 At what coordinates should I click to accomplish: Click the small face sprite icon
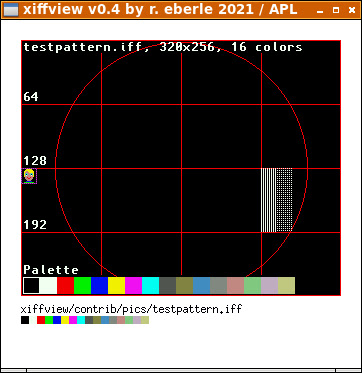[29, 176]
